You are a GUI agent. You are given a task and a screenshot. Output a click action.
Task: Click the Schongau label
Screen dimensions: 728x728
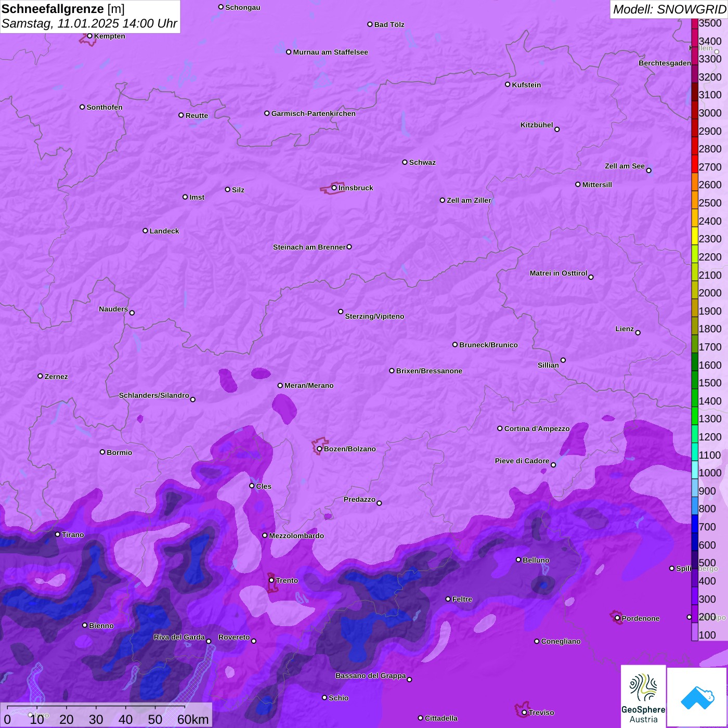[242, 7]
